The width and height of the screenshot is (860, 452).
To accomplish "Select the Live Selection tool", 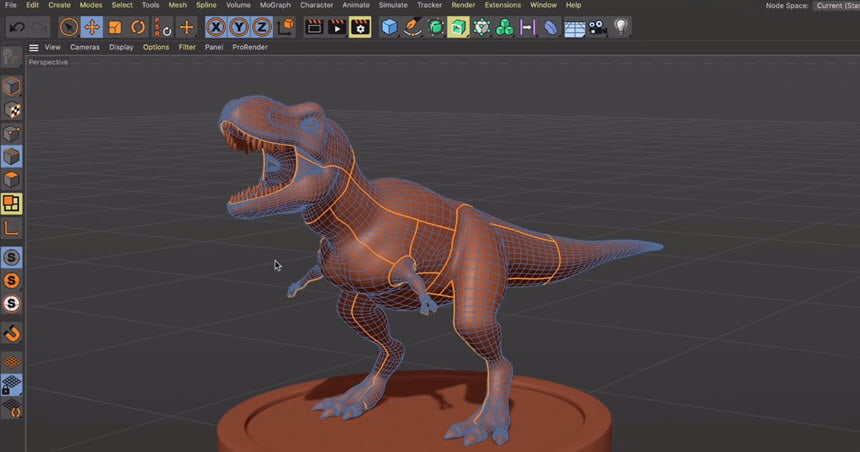I will (69, 27).
